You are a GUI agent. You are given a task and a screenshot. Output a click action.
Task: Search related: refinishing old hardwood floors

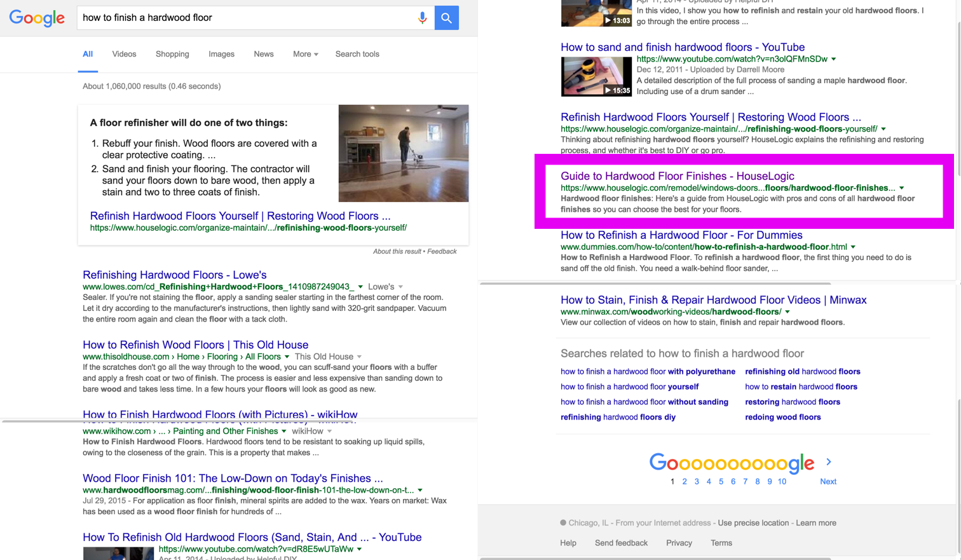point(803,372)
